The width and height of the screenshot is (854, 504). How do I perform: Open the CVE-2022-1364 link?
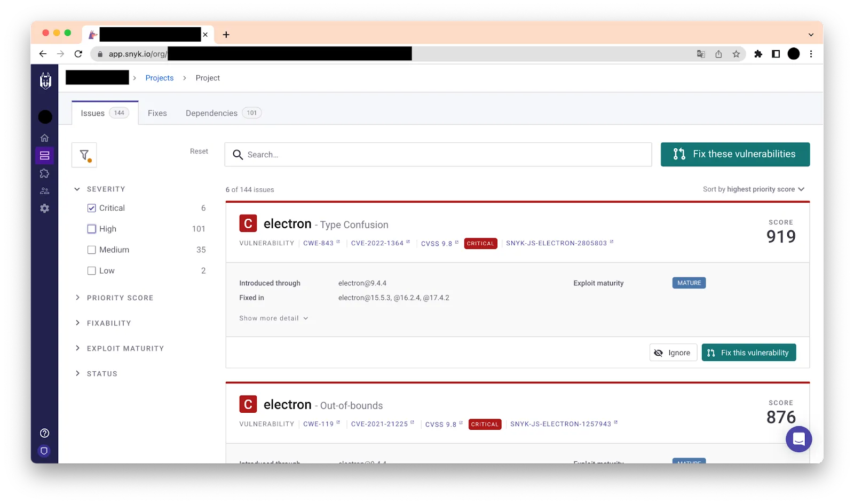coord(381,243)
